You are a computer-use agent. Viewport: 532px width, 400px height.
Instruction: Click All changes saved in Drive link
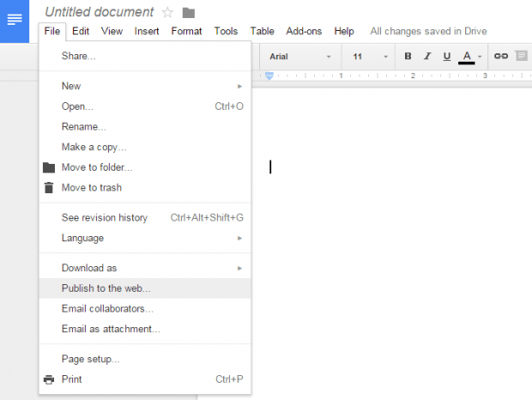428,32
